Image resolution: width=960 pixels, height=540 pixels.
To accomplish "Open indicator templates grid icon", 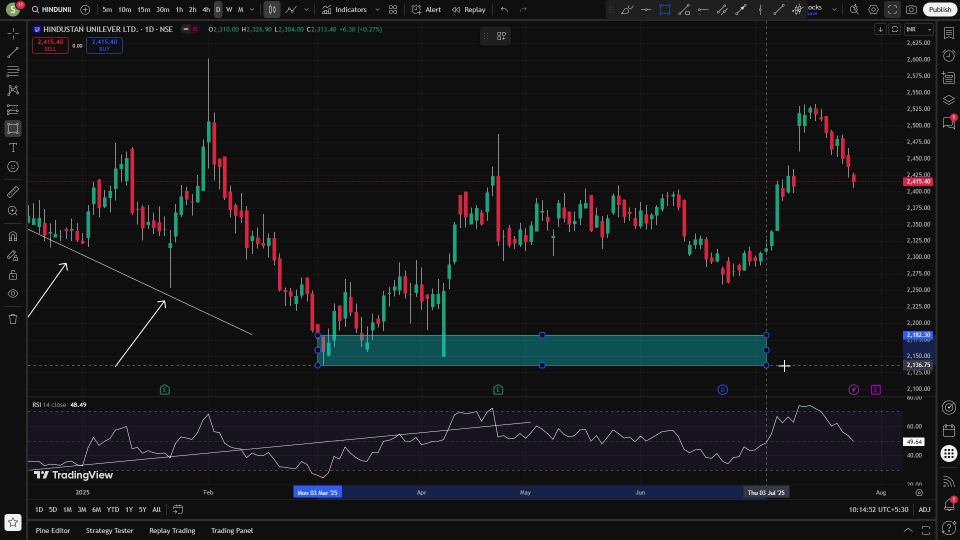I will (393, 10).
